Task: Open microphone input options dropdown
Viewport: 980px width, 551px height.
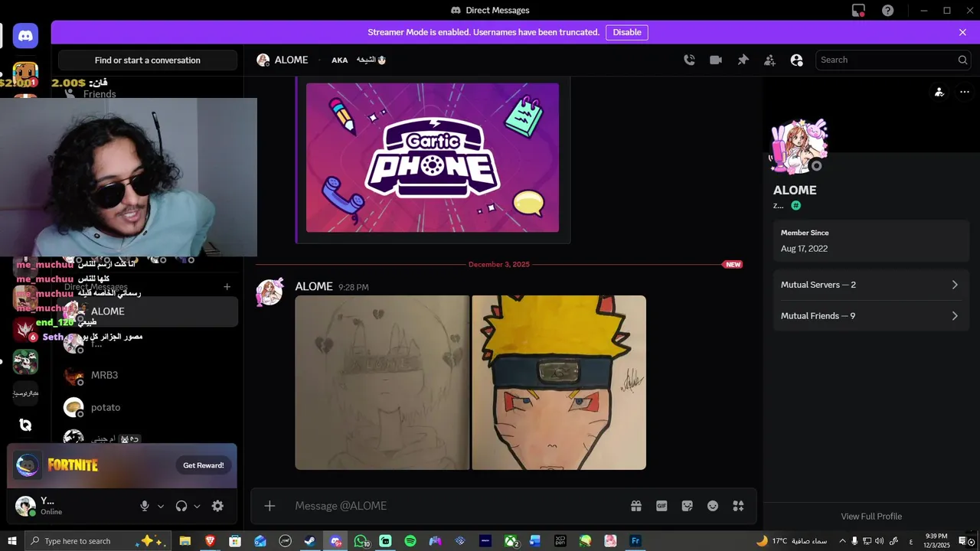Action: pos(161,506)
